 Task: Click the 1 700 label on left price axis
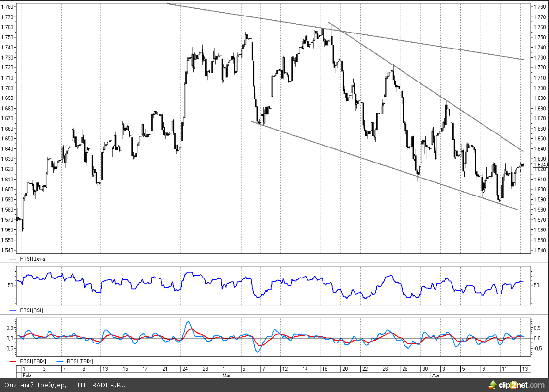[x=7, y=88]
